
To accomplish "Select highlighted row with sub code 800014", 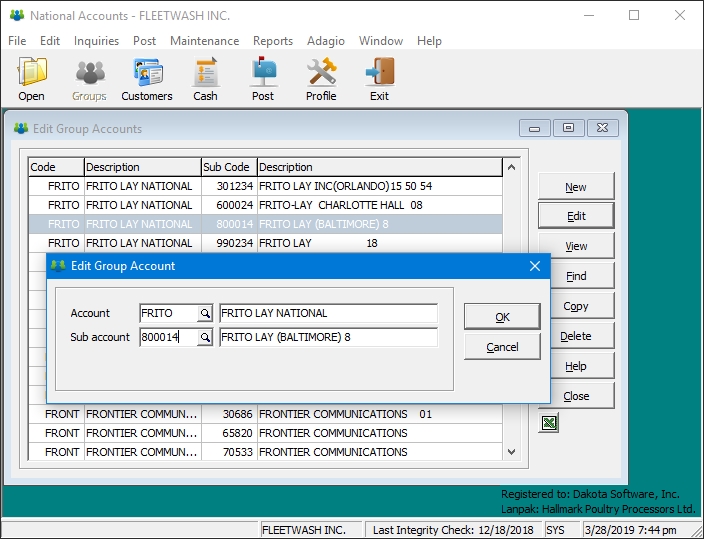I will [265, 224].
